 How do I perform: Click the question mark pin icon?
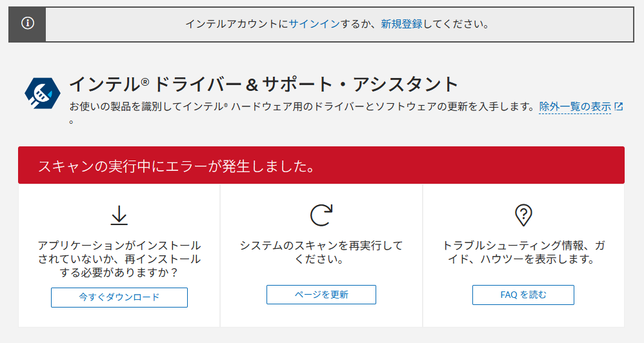523,215
